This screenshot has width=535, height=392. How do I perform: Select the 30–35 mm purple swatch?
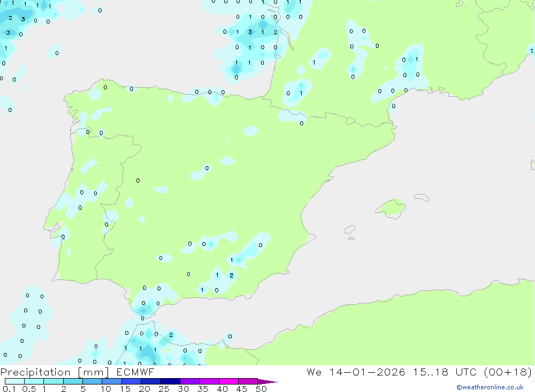[x=190, y=381]
